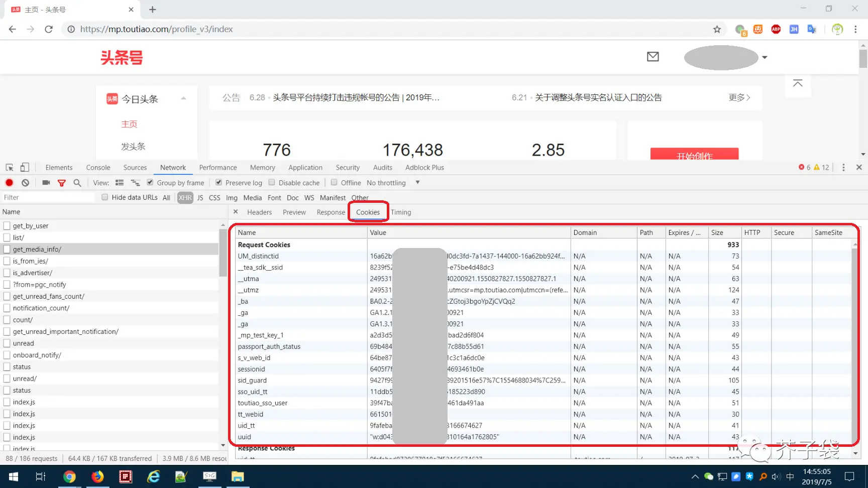Switch to the Headers tab
Image resolution: width=868 pixels, height=488 pixels.
tap(259, 212)
